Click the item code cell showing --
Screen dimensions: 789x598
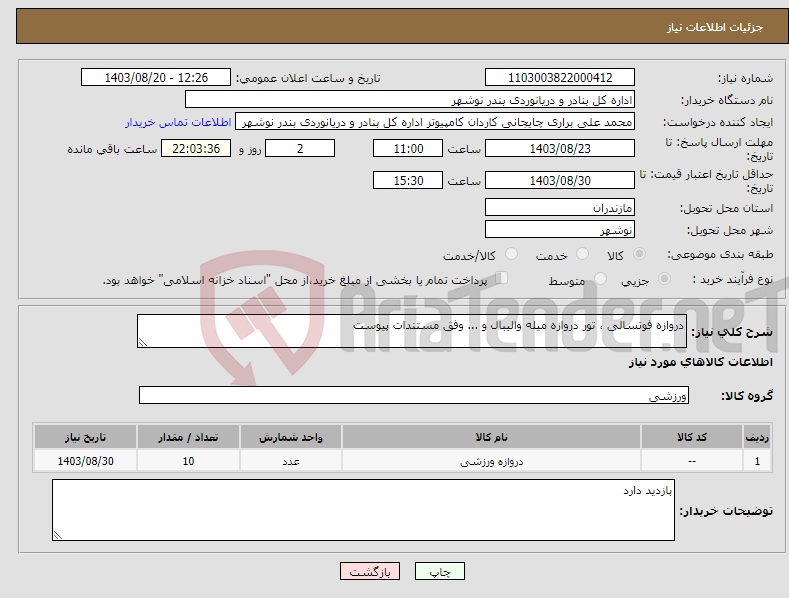[692, 461]
